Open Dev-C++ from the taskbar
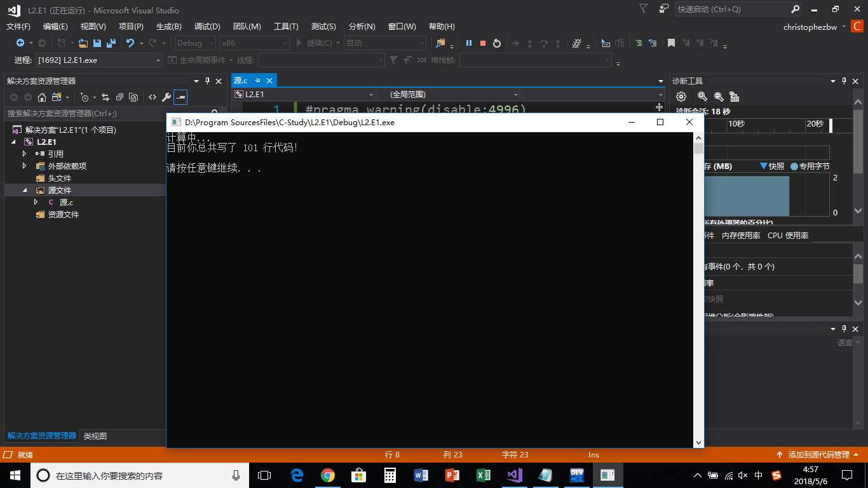The image size is (868, 488). (577, 475)
